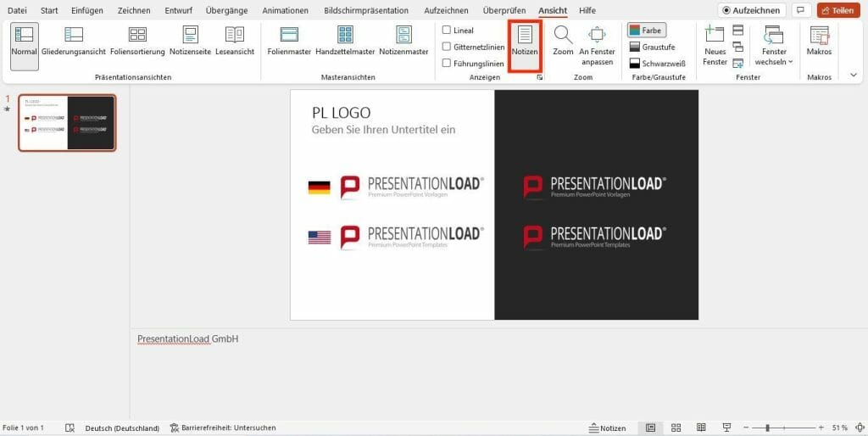Open Folienmaster view
This screenshot has width=868, height=436.
pyautogui.click(x=289, y=42)
